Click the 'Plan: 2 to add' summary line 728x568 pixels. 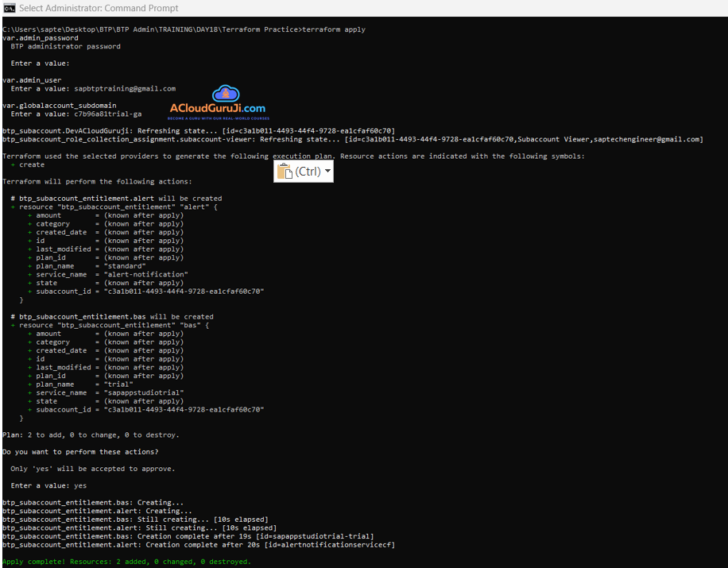(91, 435)
